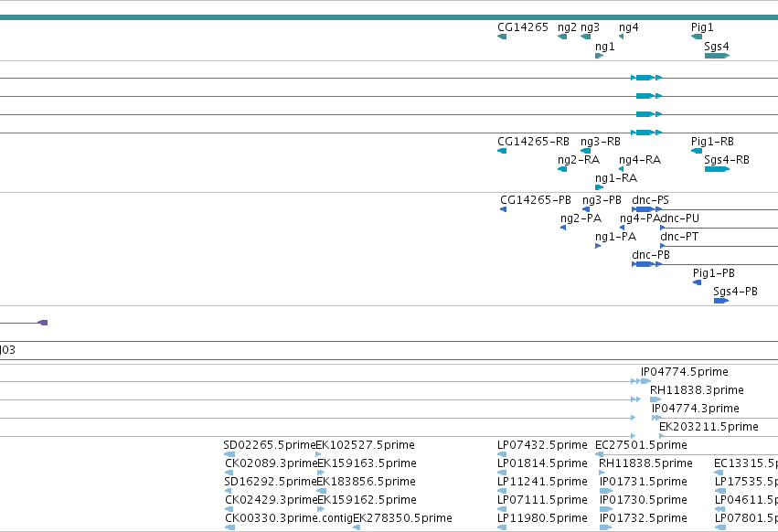Select the RH11838.5prime EST label
Viewport: 778px width, 532px height.
[x=645, y=464]
